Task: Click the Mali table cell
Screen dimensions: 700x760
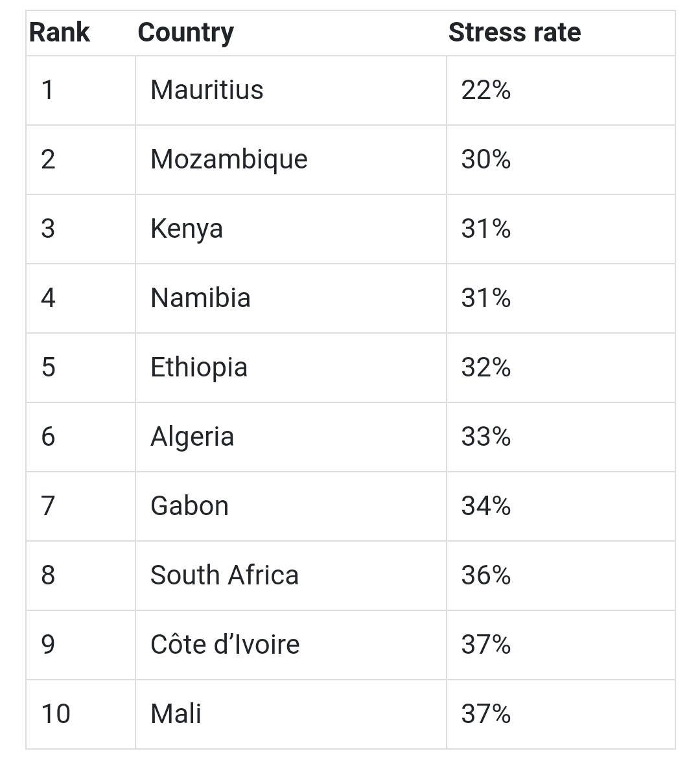Action: (176, 714)
